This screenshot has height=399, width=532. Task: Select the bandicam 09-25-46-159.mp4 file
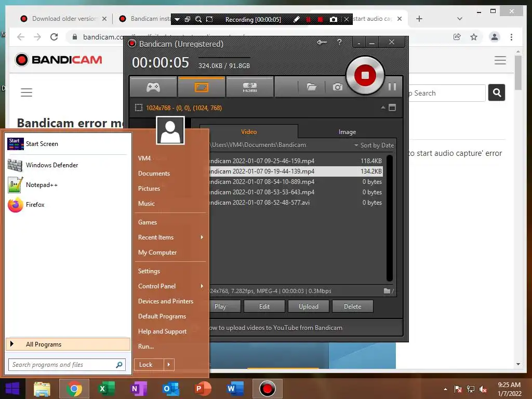pyautogui.click(x=296, y=161)
